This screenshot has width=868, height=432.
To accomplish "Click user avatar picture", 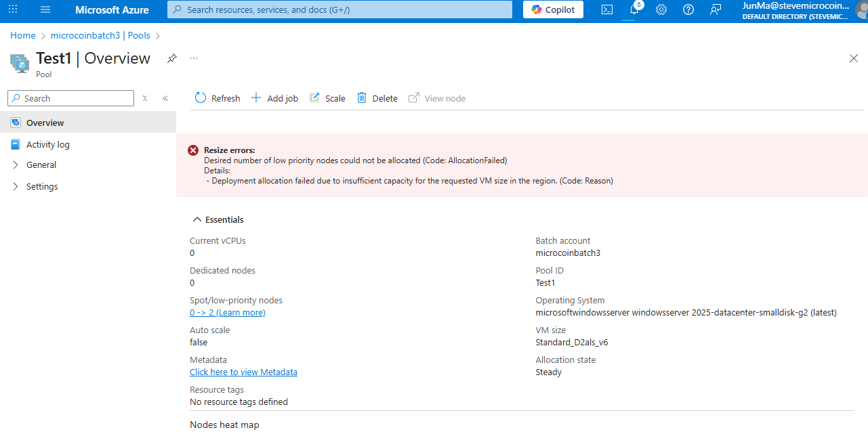I will (862, 9).
